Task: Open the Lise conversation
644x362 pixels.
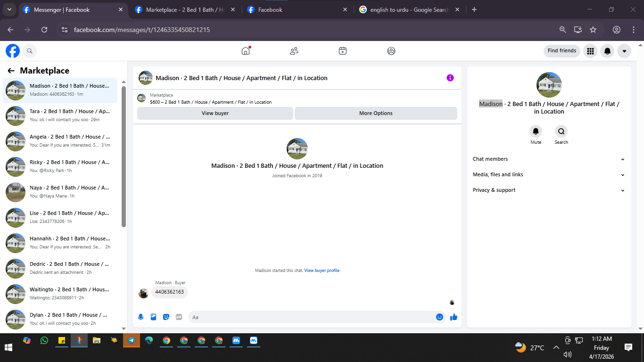Action: click(x=60, y=217)
